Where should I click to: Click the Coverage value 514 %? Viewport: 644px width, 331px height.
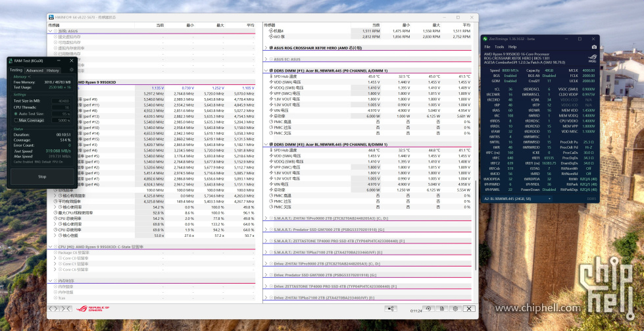click(x=65, y=140)
